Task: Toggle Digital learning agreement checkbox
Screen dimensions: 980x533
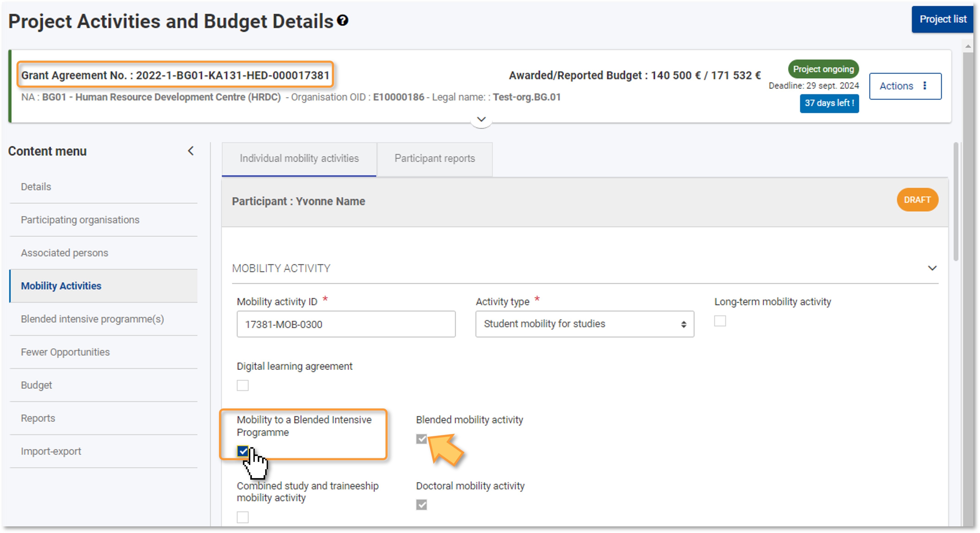Action: tap(243, 385)
